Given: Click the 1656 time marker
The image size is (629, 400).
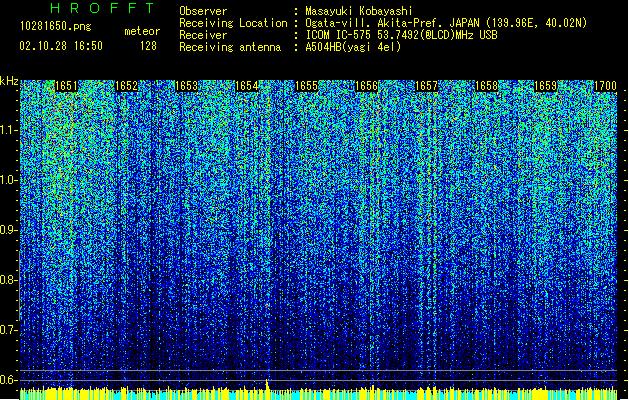Looking at the screenshot, I should point(366,86).
